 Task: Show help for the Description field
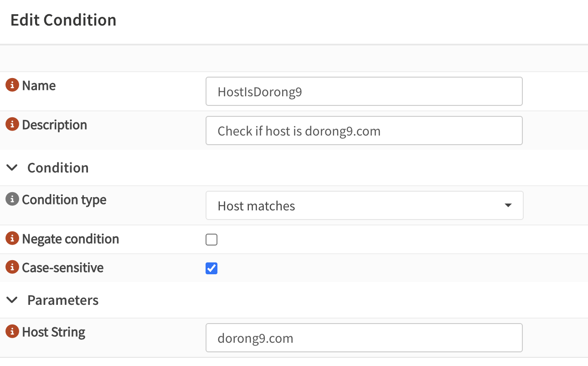[12, 124]
